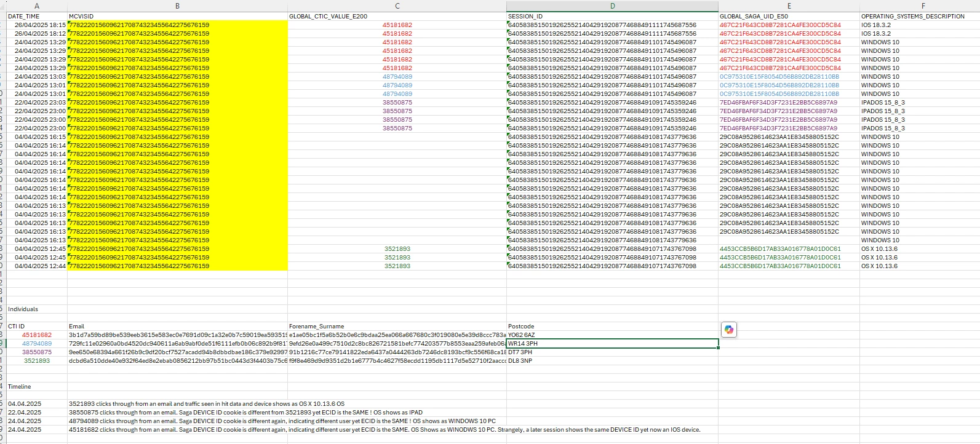
Task: Click the Postcode header cell
Action: [612, 327]
